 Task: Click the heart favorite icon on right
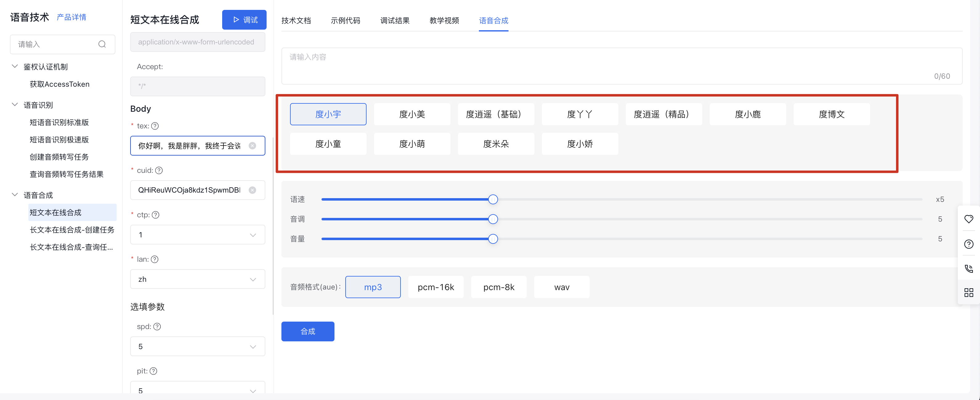tap(969, 219)
